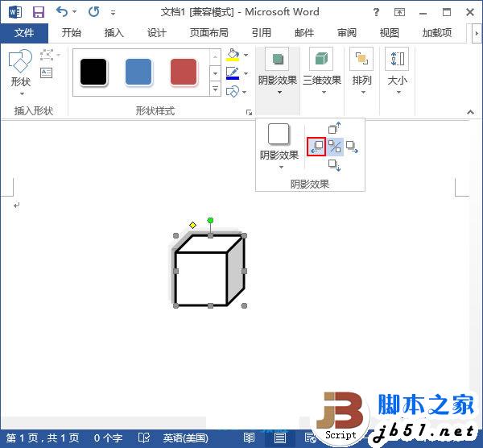Click the proofing check icon
This screenshot has width=483, height=448.
coord(144,438)
